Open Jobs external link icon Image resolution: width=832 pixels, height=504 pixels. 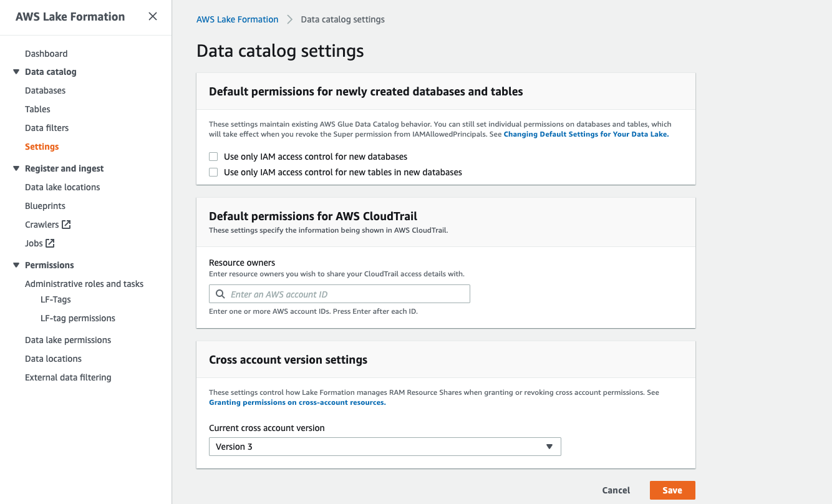click(51, 243)
